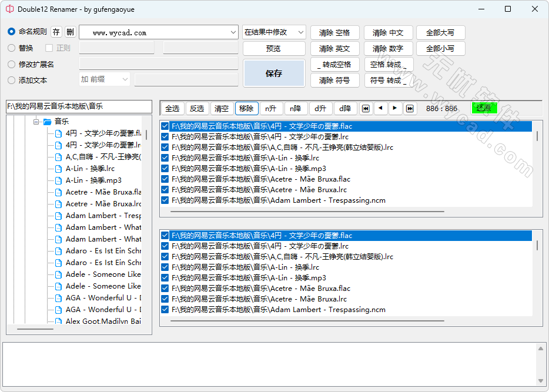
Task: Select the 替换 radio button
Action: pyautogui.click(x=11, y=48)
